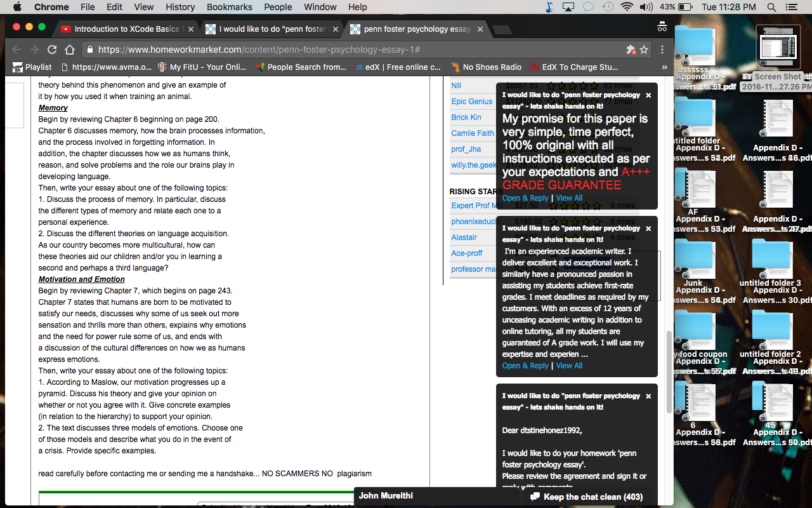
Task: Click View All in second notification
Action: coord(569,366)
